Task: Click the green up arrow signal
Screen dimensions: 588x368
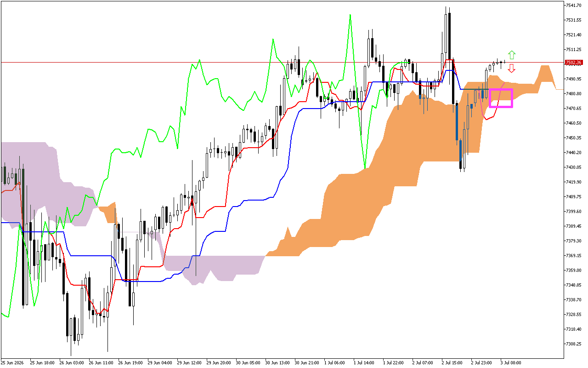Action: [512, 55]
